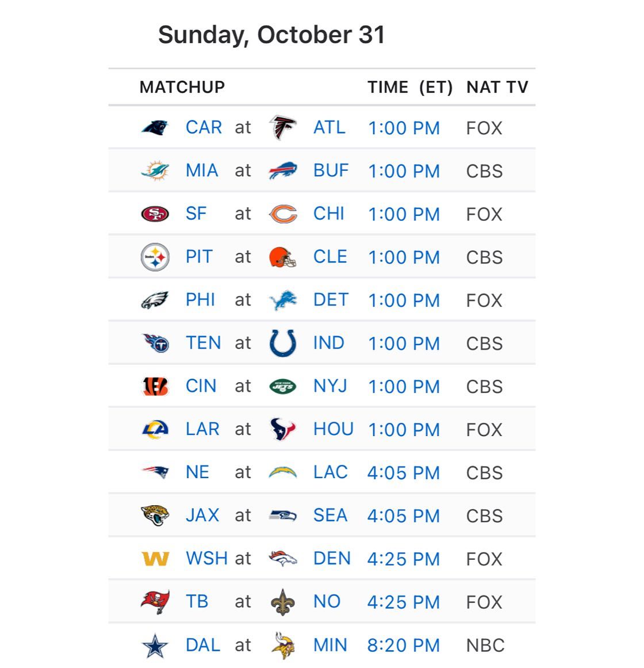Viewport: 644px width, 668px height.
Task: Click the 8:20 PM DAL at MIN game time
Action: [x=404, y=646]
